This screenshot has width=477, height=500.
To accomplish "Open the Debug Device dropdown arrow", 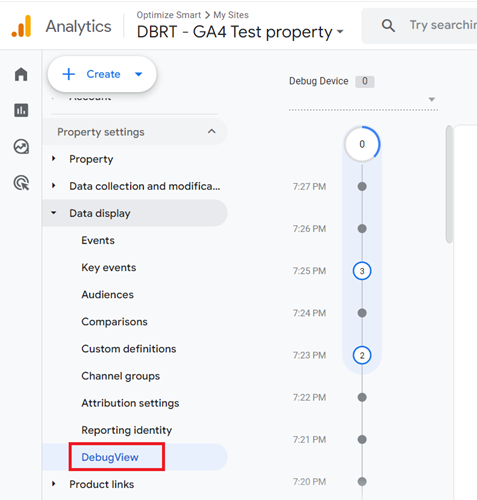I will [432, 99].
